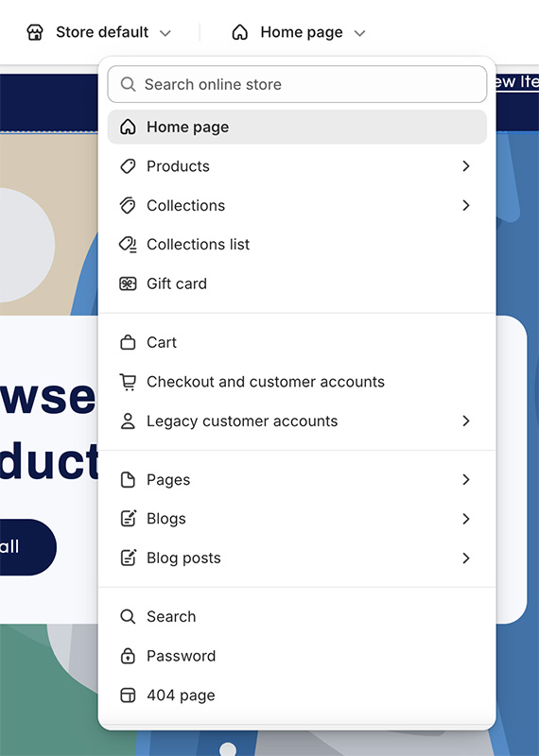The width and height of the screenshot is (539, 756).
Task: Select Home page menu entry
Action: 297,127
